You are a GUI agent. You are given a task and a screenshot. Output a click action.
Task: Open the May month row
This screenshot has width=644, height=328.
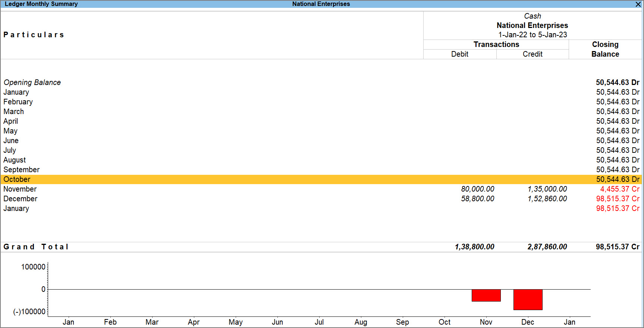pos(321,131)
